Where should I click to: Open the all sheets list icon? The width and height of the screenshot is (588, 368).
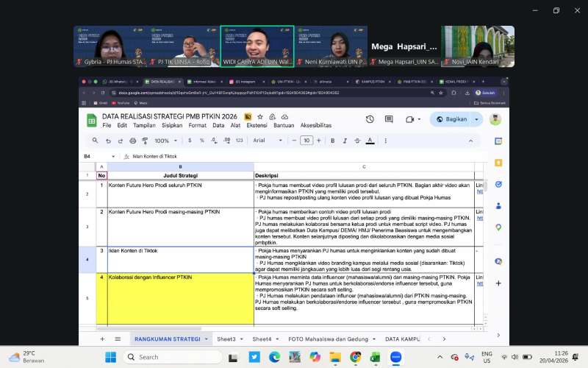[x=118, y=339]
